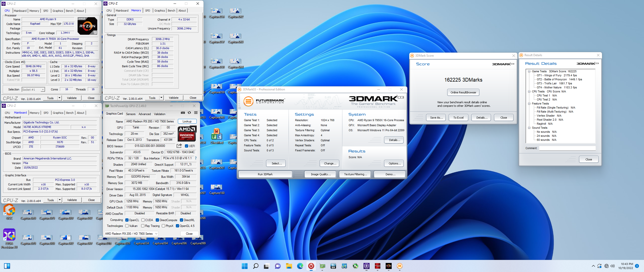Toggle DirectML checkbox in GPU-Z
Image resolution: width=644 pixels, height=272 pixels.
point(181,220)
